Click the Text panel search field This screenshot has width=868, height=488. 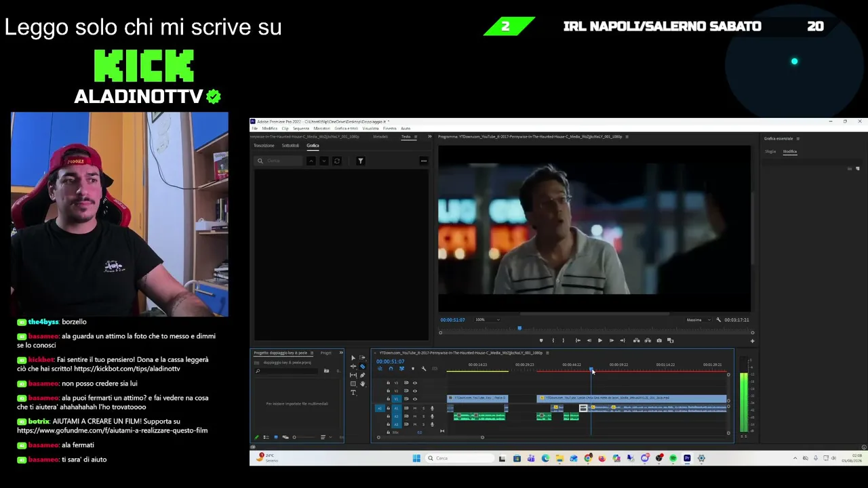coord(278,161)
